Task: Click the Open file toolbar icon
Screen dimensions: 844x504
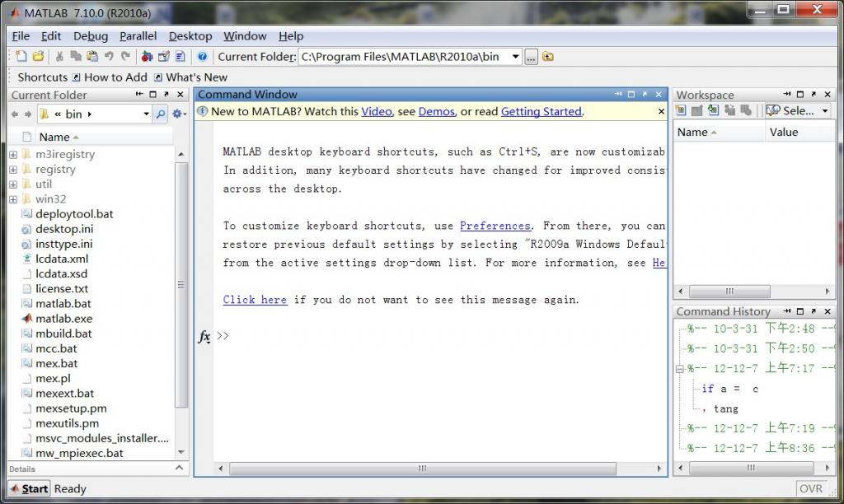Action: (x=38, y=57)
